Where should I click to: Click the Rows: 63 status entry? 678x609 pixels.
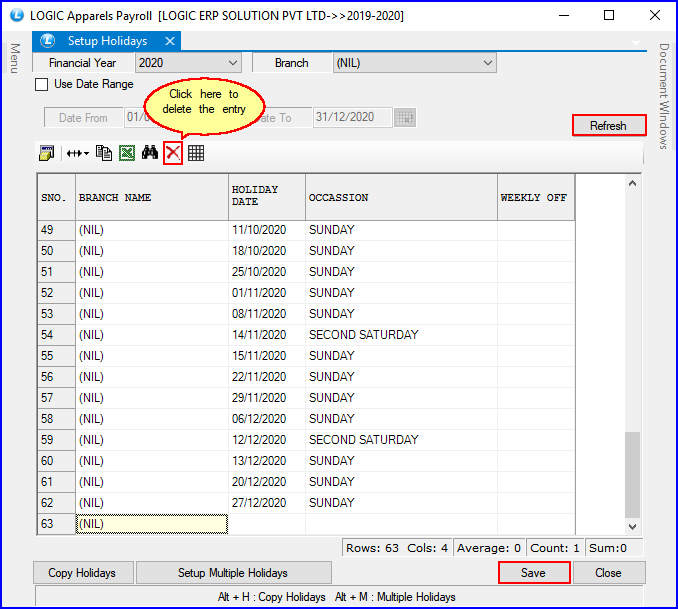372,548
